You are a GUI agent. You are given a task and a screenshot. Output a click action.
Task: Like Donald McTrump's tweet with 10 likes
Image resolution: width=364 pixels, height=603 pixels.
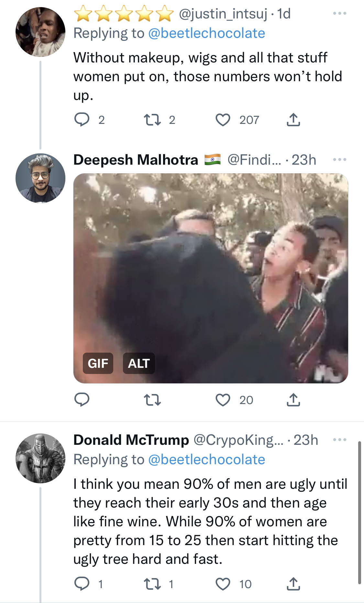point(223,584)
